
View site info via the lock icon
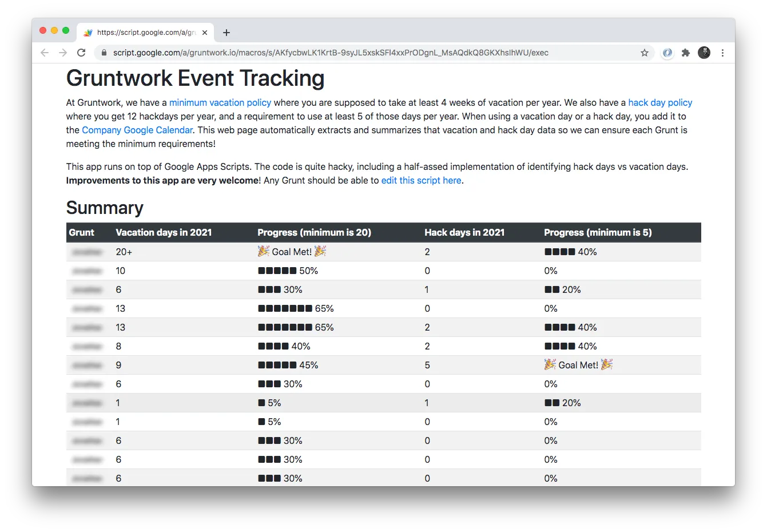(104, 53)
